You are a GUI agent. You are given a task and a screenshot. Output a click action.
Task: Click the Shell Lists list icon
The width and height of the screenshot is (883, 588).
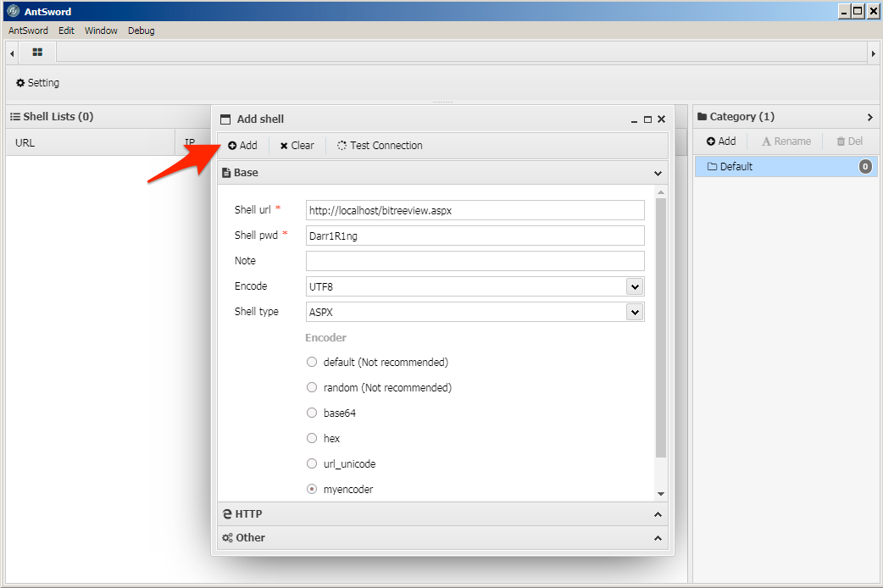click(x=15, y=117)
